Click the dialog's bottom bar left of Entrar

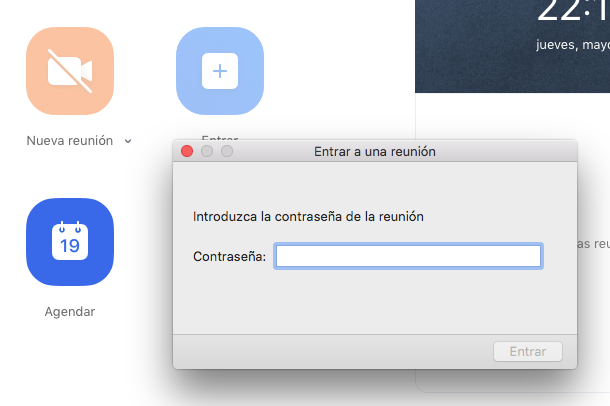(x=330, y=352)
